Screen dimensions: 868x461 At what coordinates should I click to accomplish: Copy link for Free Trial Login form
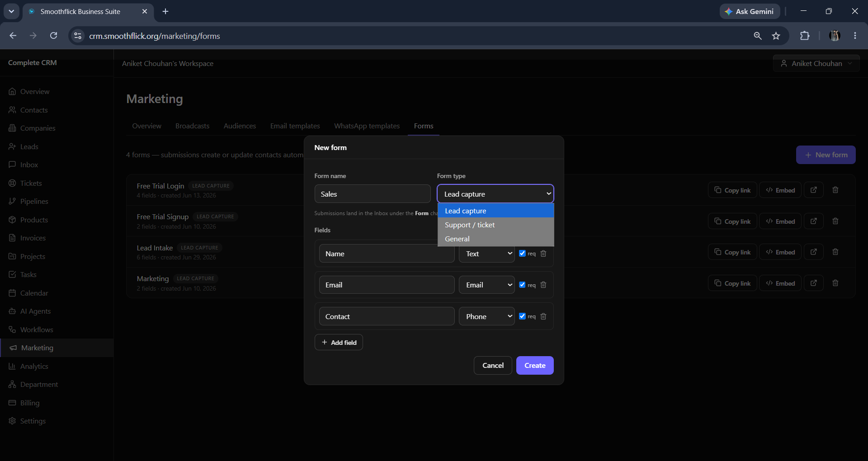[x=732, y=190]
